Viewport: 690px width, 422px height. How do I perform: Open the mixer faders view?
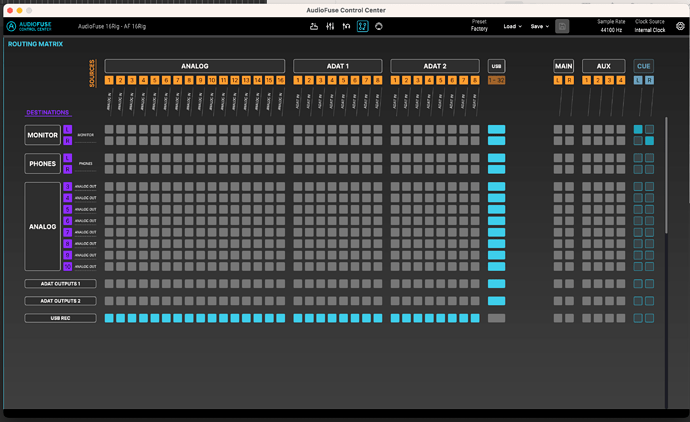coord(330,26)
